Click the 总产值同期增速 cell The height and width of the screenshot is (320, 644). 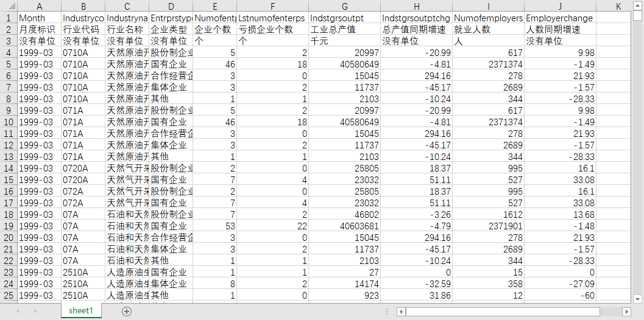tap(417, 30)
